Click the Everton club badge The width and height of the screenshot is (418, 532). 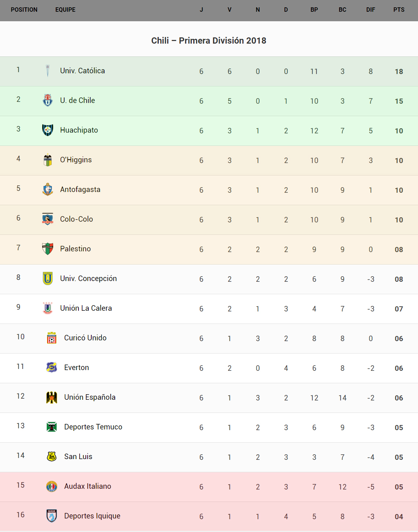click(52, 367)
